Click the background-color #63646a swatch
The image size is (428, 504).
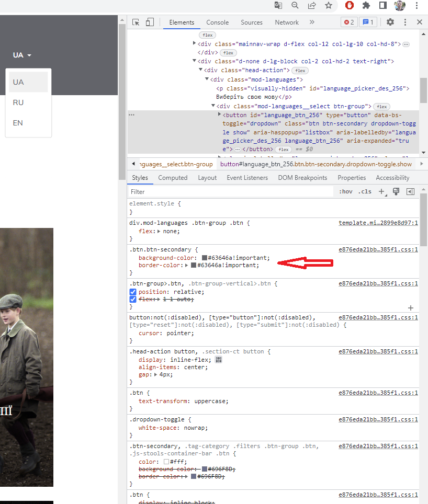205,258
